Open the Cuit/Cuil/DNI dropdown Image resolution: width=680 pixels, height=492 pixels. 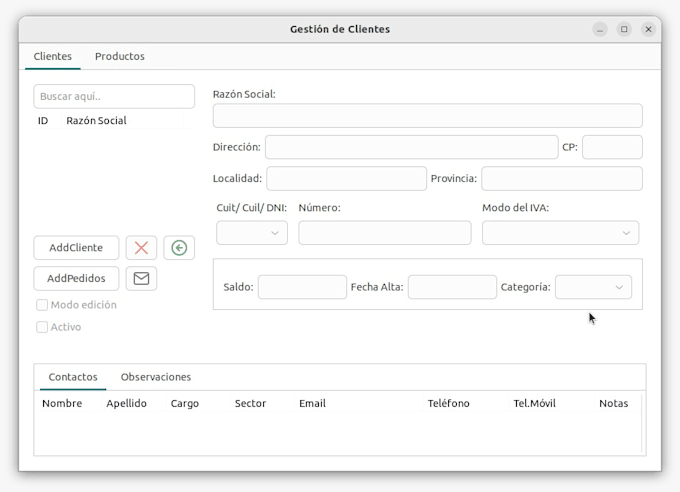(x=252, y=233)
